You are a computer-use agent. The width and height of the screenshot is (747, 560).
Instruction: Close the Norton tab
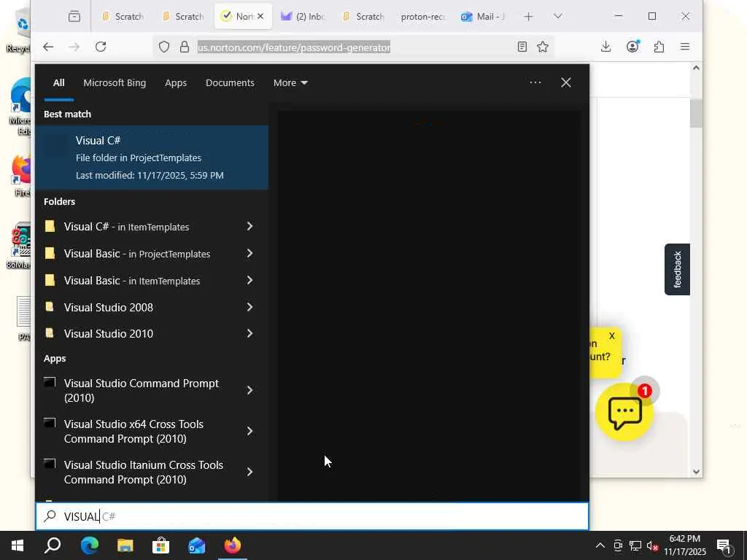tap(260, 16)
